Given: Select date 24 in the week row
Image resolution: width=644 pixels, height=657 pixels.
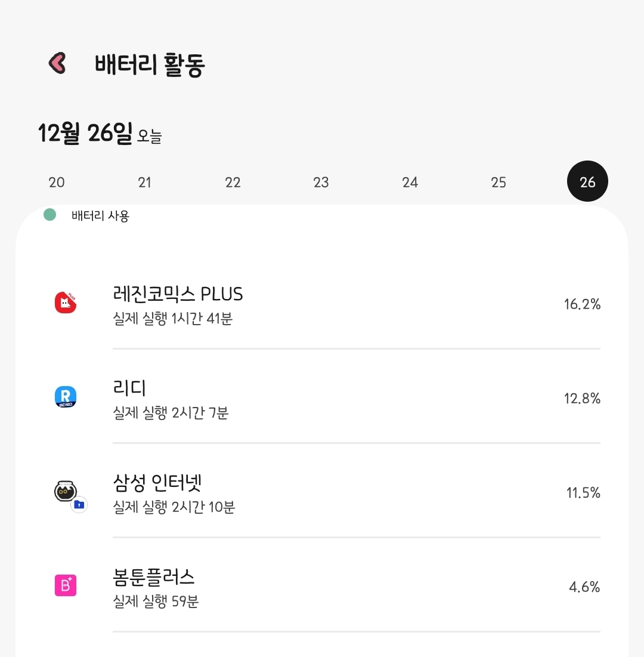Looking at the screenshot, I should [410, 182].
